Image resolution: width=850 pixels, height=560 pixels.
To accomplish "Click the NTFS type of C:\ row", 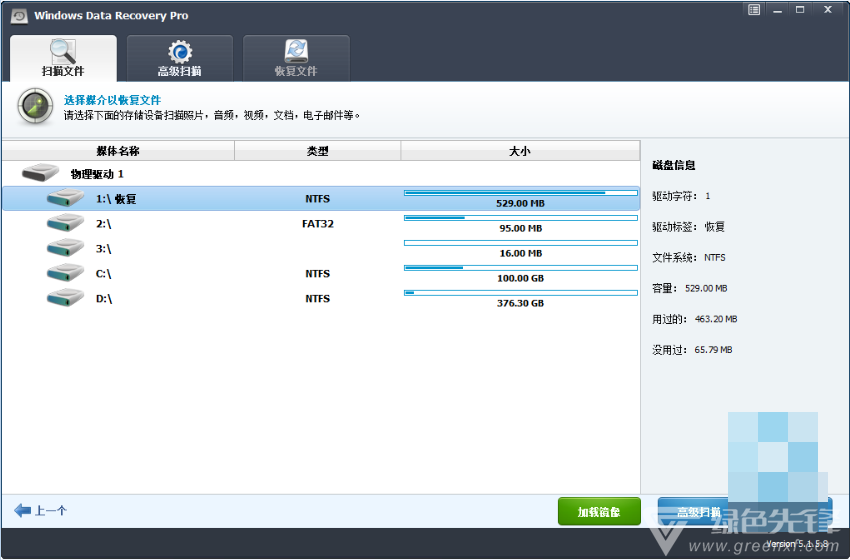I will tap(318, 273).
